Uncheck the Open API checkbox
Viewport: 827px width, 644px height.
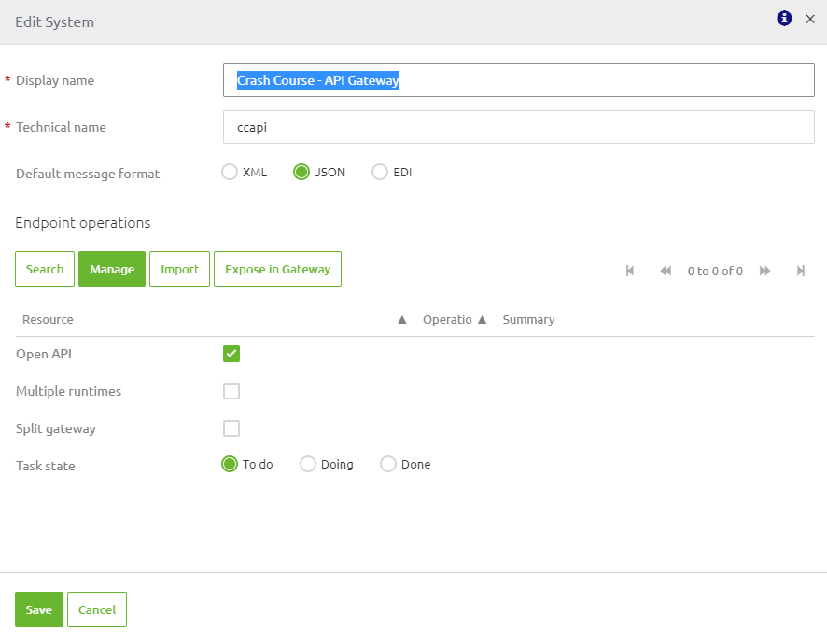231,354
